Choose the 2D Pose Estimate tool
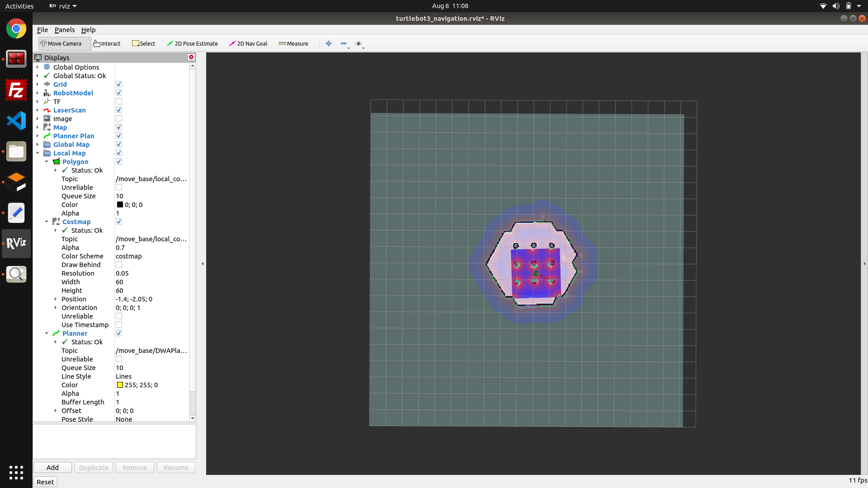Viewport: 868px width, 488px height. [x=192, y=43]
